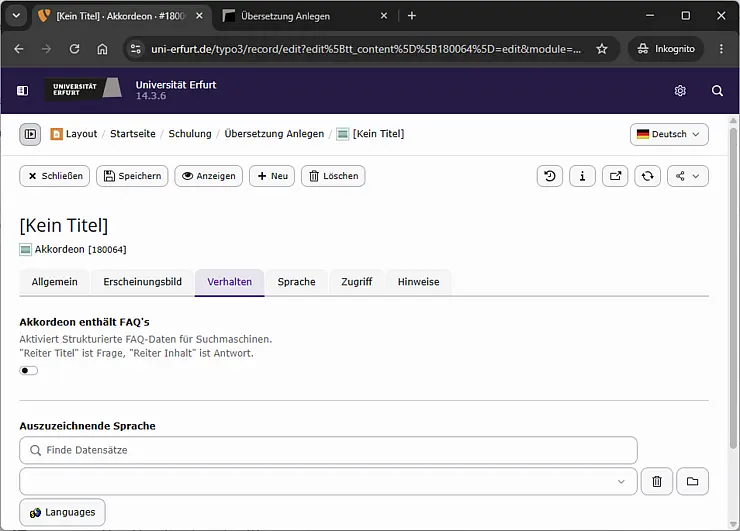Click the Languages button
Image resolution: width=740 pixels, height=531 pixels.
pyautogui.click(x=62, y=513)
